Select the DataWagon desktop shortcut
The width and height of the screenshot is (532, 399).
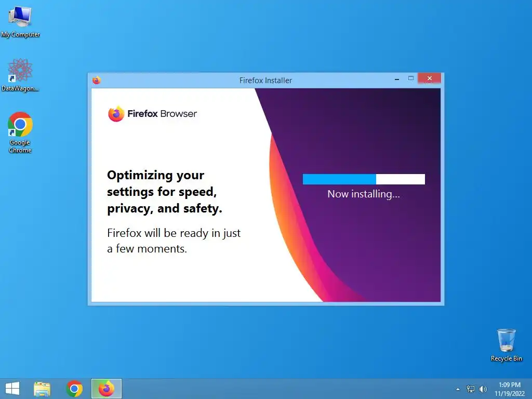tap(20, 75)
